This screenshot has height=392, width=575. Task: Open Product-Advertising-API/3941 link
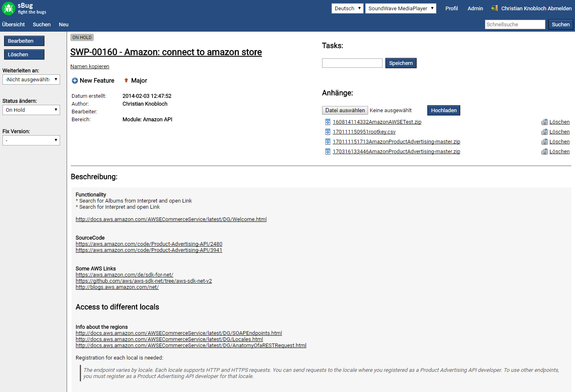149,250
